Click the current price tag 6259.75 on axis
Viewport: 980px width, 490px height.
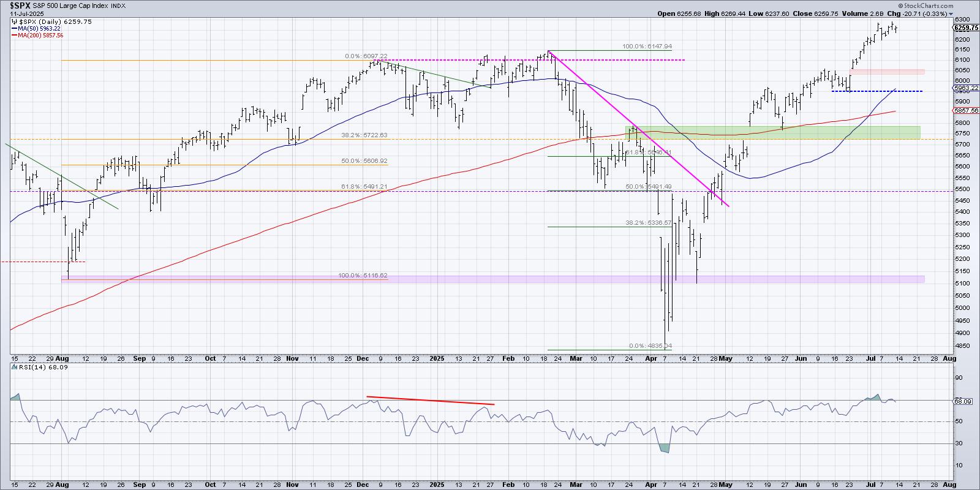(x=967, y=28)
